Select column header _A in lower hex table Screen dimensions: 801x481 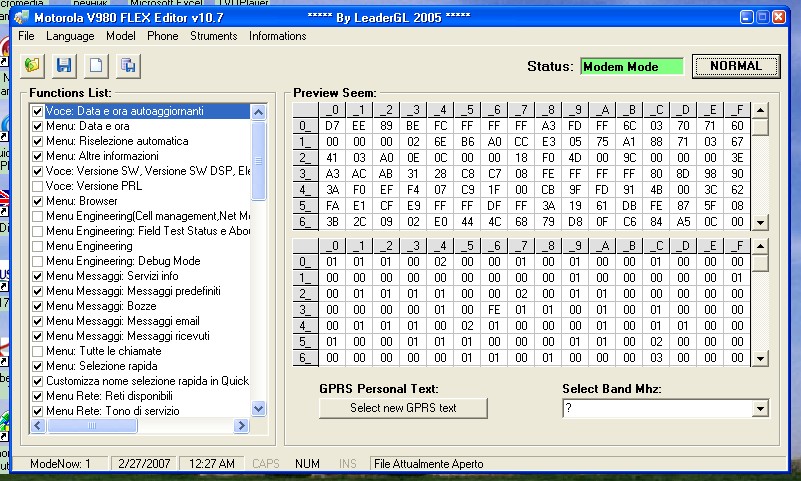(602, 246)
